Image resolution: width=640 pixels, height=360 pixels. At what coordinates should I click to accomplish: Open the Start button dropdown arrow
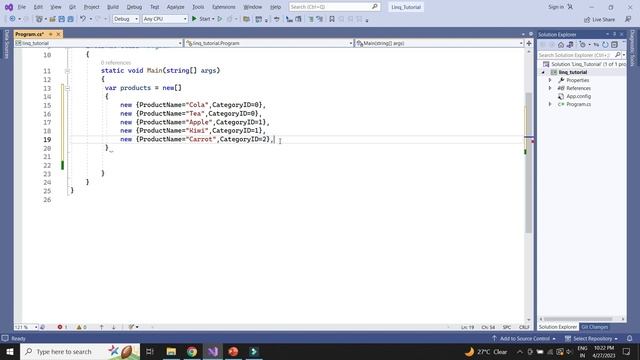coord(213,19)
